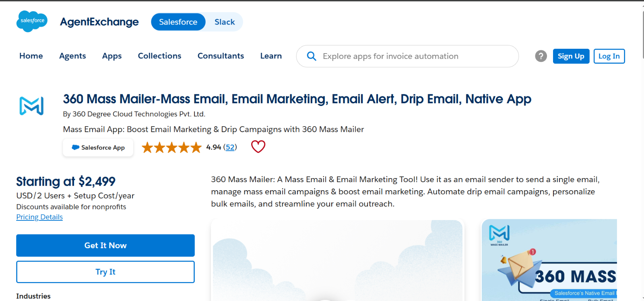Click the Try It button
644x301 pixels.
(x=105, y=272)
